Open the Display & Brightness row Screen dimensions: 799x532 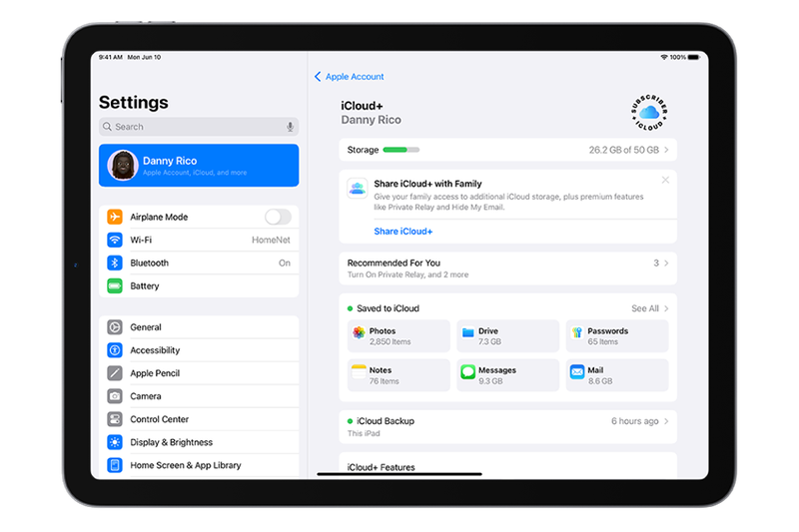point(199,442)
